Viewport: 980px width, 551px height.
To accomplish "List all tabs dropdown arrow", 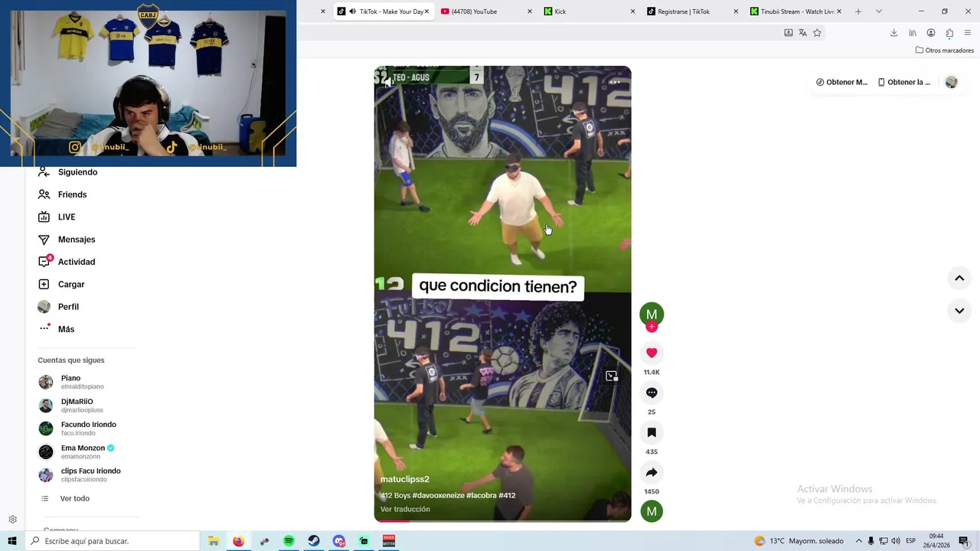I will pos(878,11).
